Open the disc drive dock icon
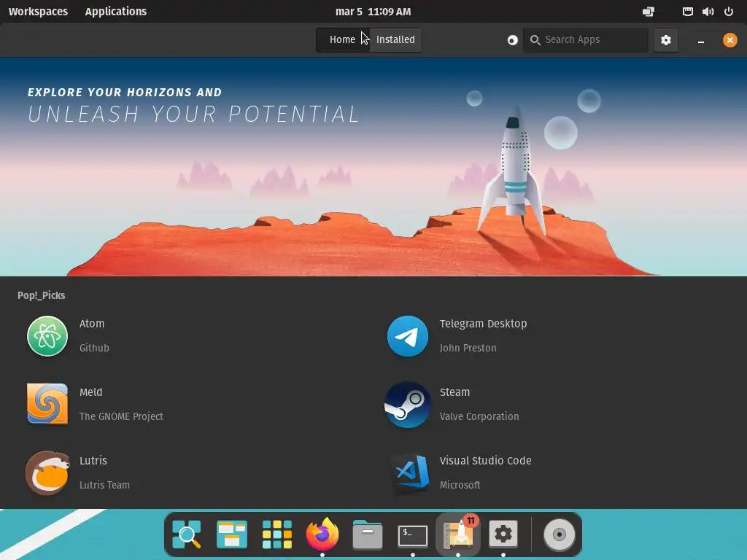The width and height of the screenshot is (747, 560). 560,534
